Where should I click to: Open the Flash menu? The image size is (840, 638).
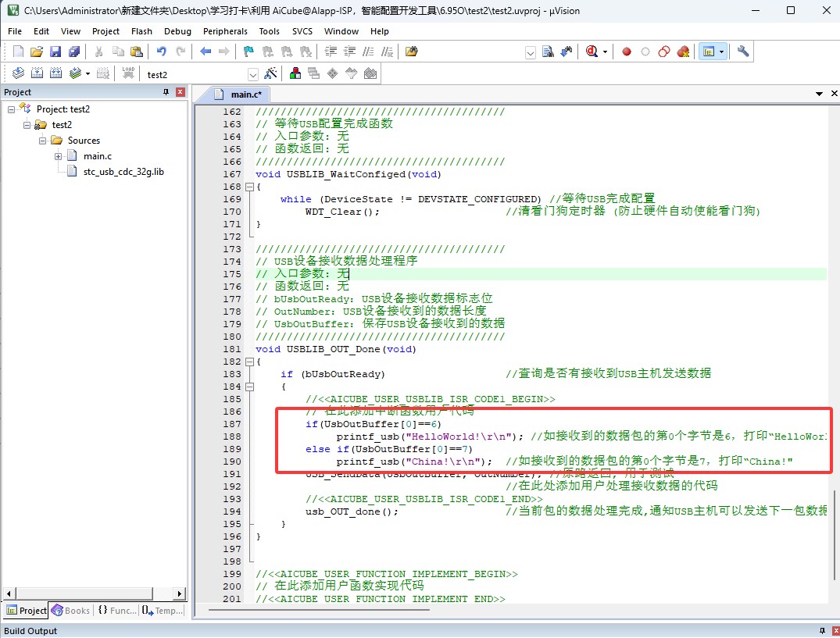tap(141, 31)
